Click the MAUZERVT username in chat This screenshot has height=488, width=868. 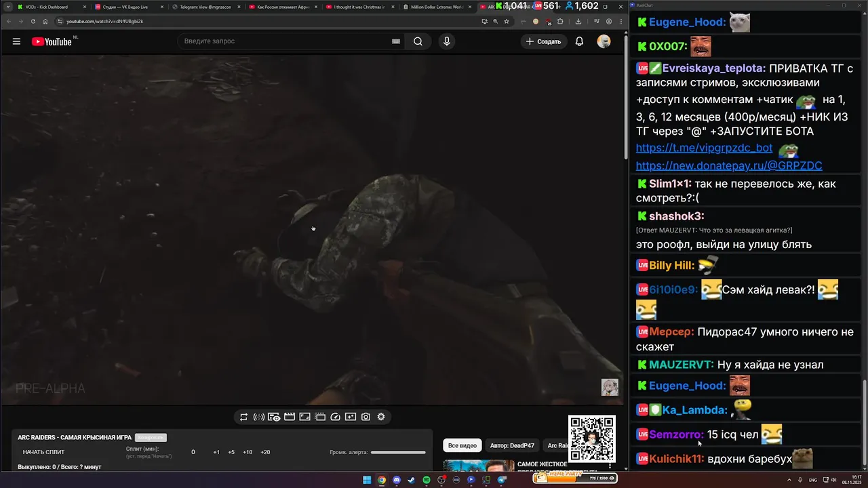(x=682, y=365)
